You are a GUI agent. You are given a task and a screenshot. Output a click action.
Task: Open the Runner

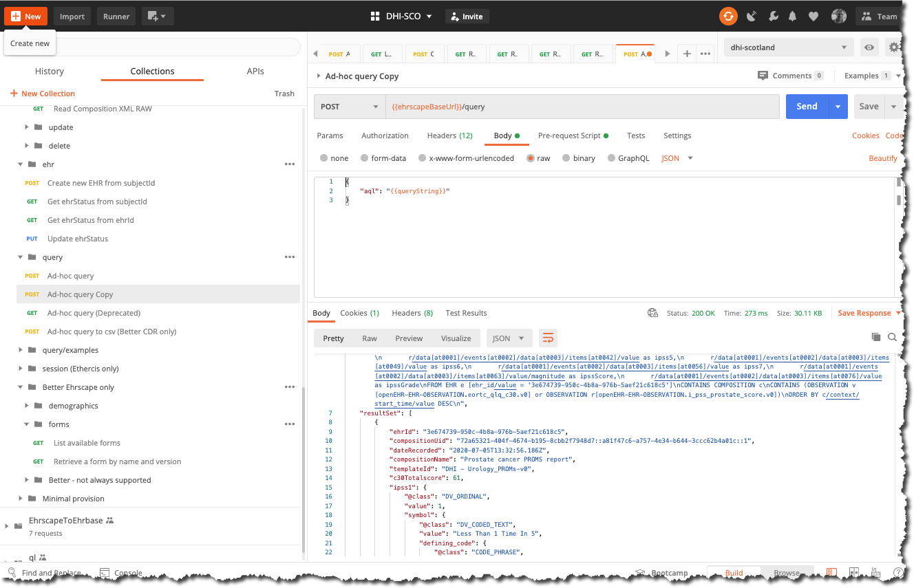pyautogui.click(x=116, y=17)
